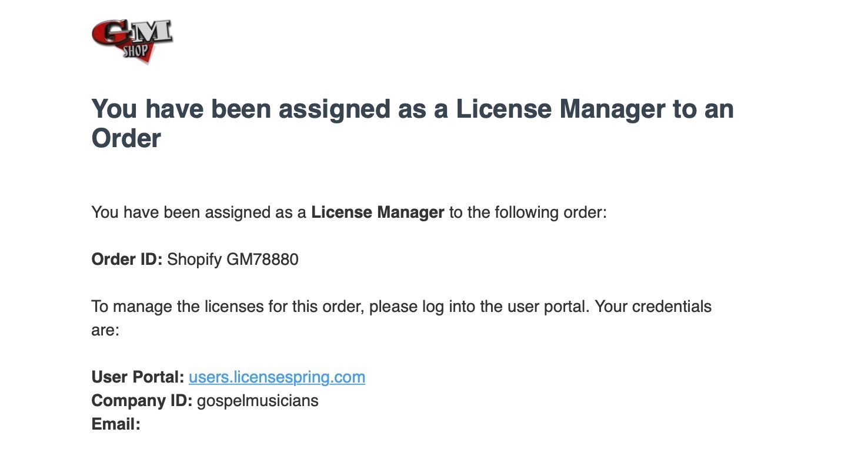The height and width of the screenshot is (472, 868).
Task: Select the Shopify GM78880 order number
Action: click(x=233, y=260)
